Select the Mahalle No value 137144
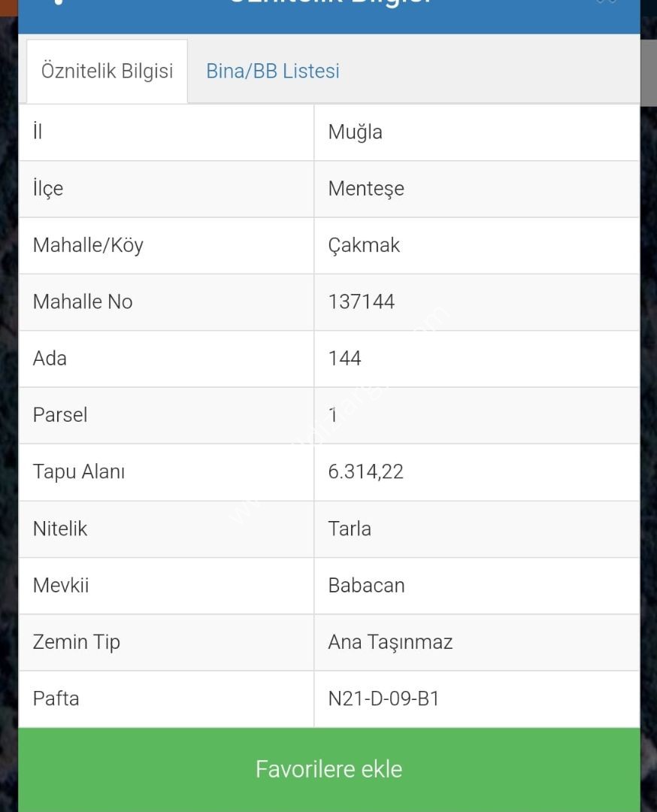657x812 pixels. pyautogui.click(x=362, y=301)
